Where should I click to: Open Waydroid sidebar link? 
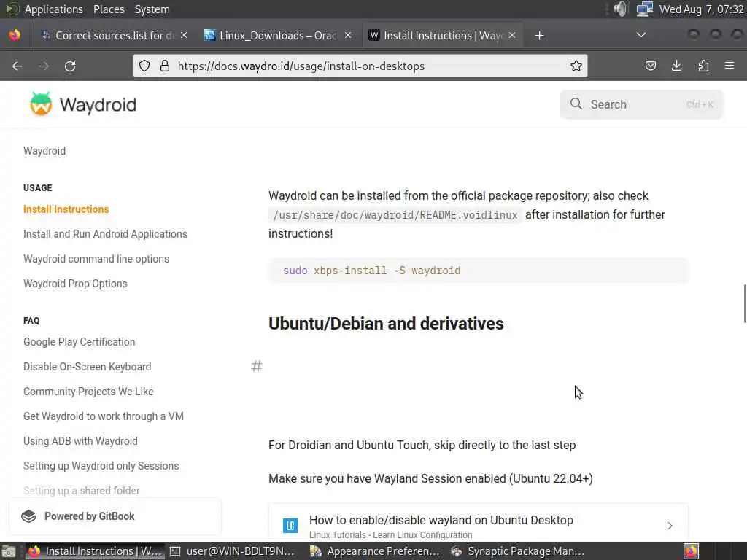coord(44,151)
